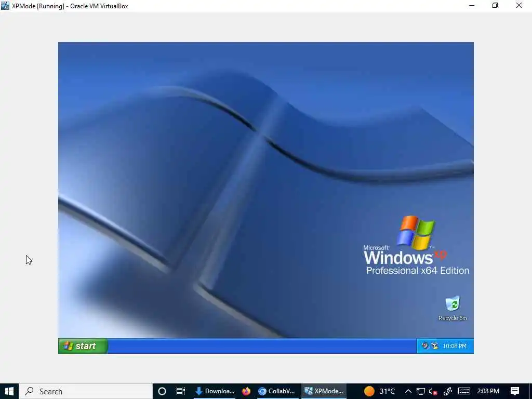
Task: Open the Action Center notifications
Action: (x=515, y=391)
